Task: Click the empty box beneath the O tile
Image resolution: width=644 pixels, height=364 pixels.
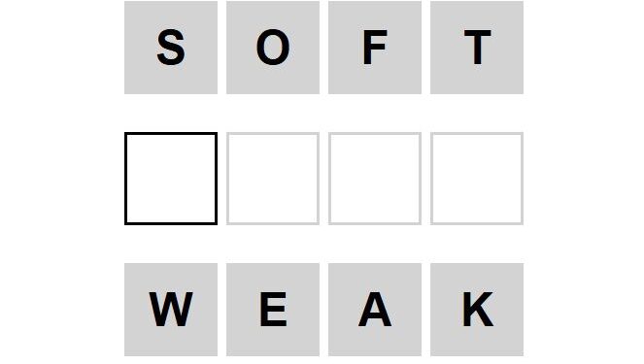Action: coord(273,179)
